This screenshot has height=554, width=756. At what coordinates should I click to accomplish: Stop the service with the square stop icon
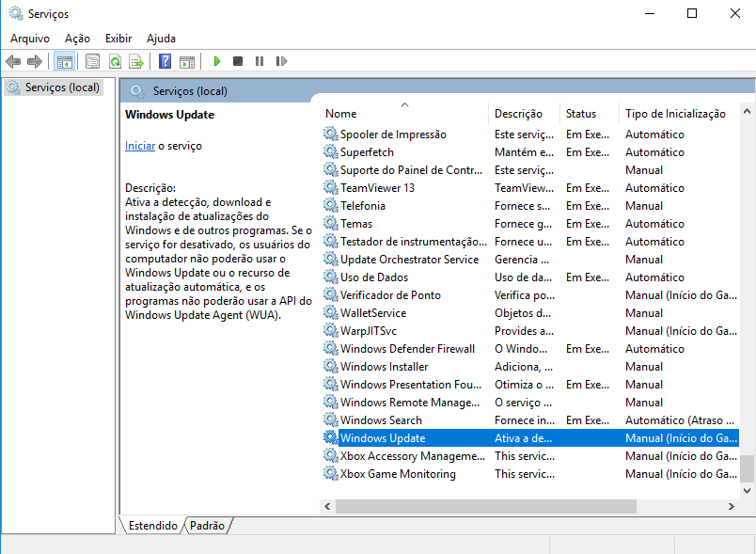click(x=238, y=61)
